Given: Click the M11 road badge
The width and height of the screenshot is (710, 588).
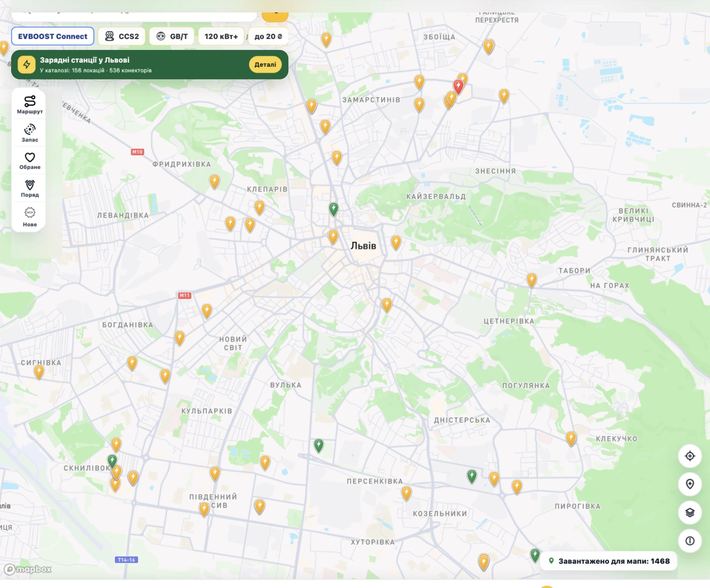Looking at the screenshot, I should coord(185,295).
